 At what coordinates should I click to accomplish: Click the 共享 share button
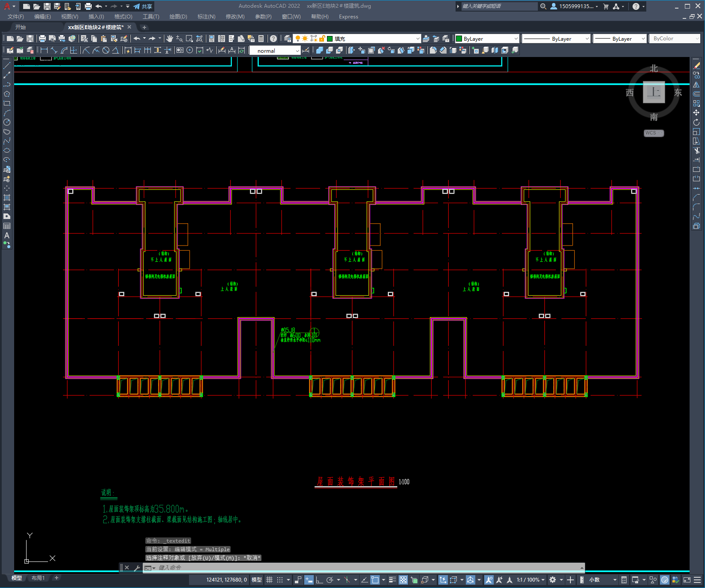point(143,6)
